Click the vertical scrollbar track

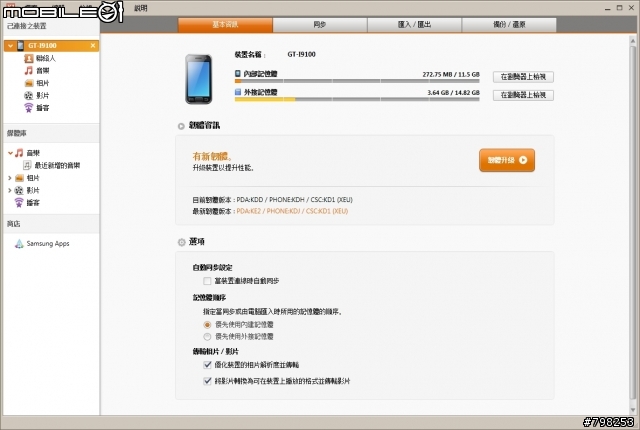(x=633, y=225)
